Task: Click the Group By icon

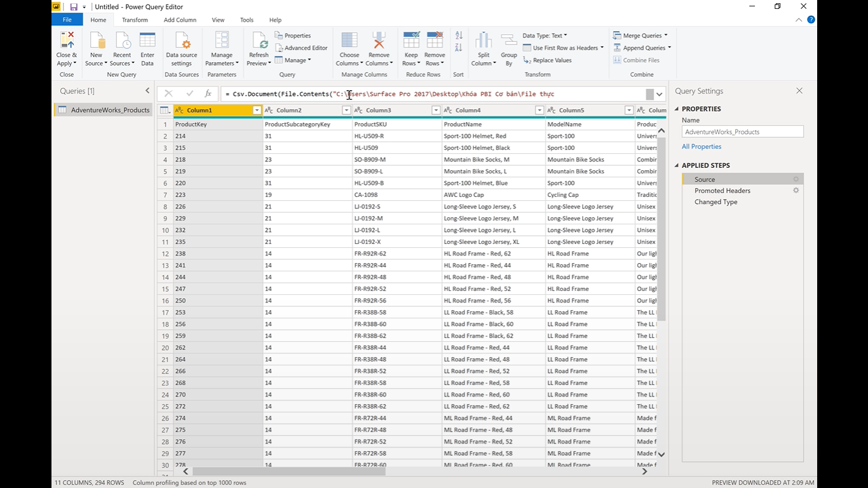Action: pos(509,41)
